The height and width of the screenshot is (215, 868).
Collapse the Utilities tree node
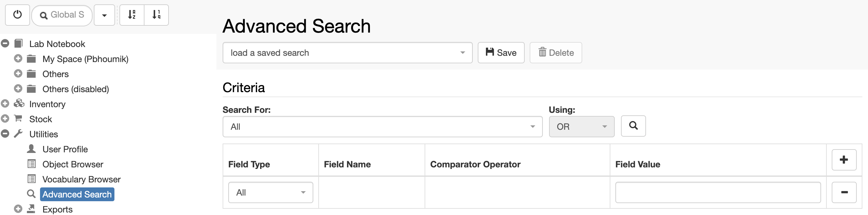[x=5, y=134]
